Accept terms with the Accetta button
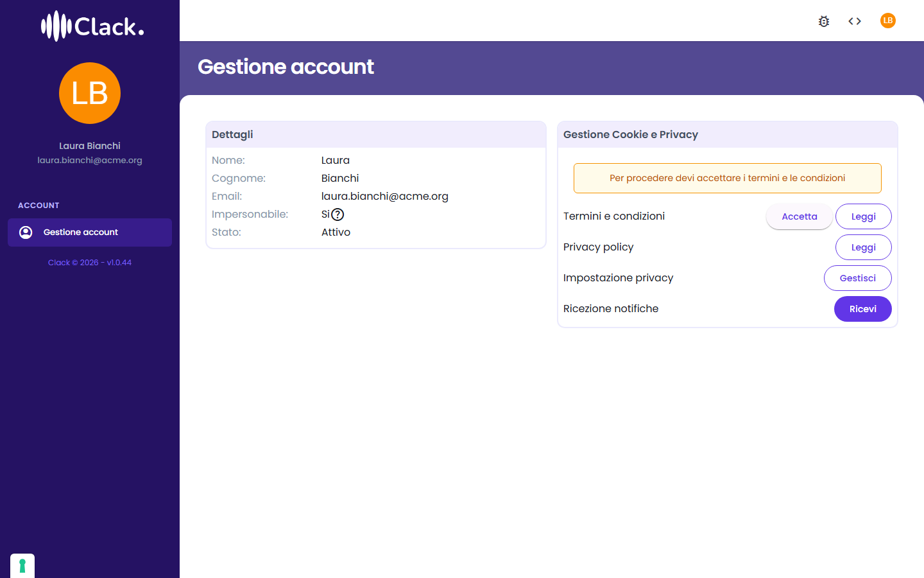The image size is (924, 578). (800, 216)
